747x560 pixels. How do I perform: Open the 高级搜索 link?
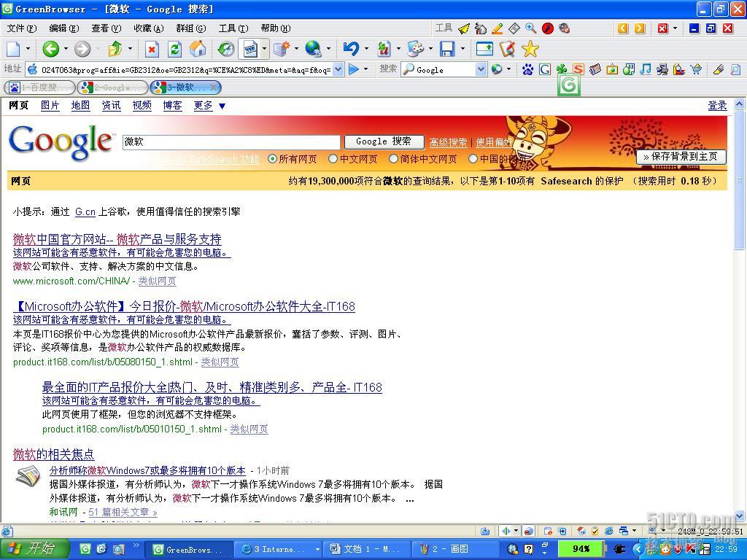point(448,142)
